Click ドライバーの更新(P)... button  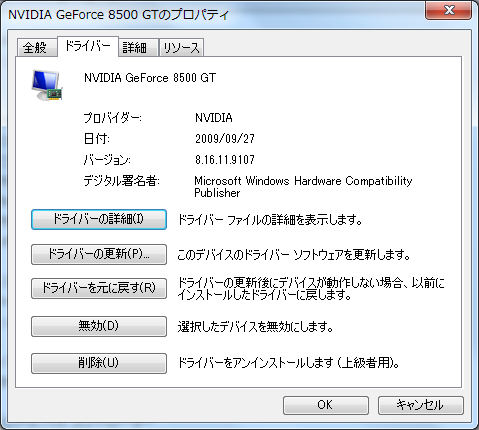(99, 254)
